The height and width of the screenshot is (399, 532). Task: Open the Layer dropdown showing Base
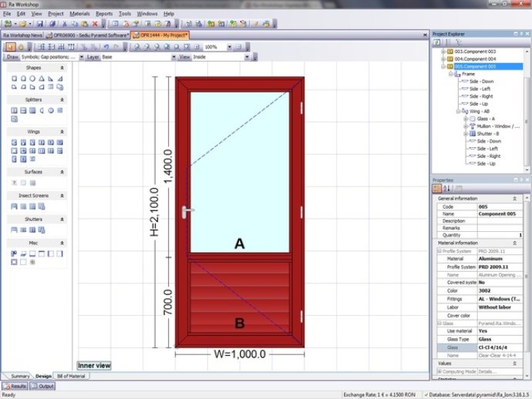click(x=173, y=57)
